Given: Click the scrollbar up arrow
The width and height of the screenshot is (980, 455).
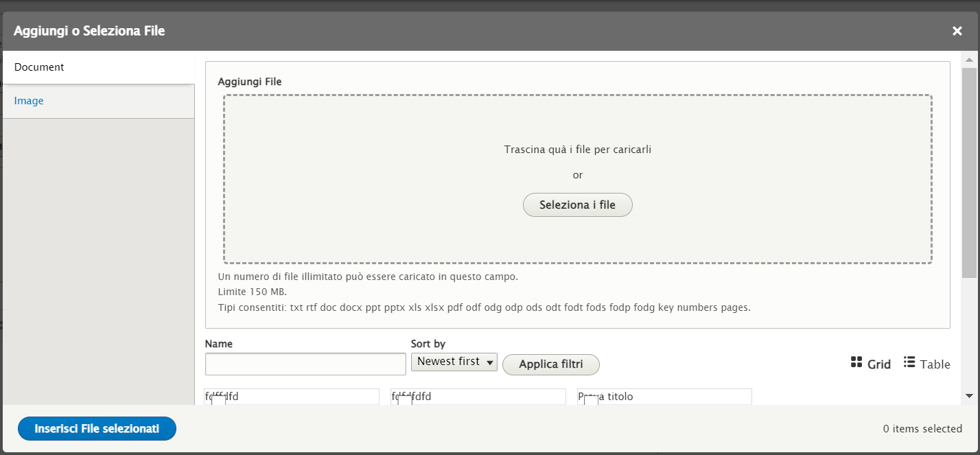Looking at the screenshot, I should click(968, 57).
